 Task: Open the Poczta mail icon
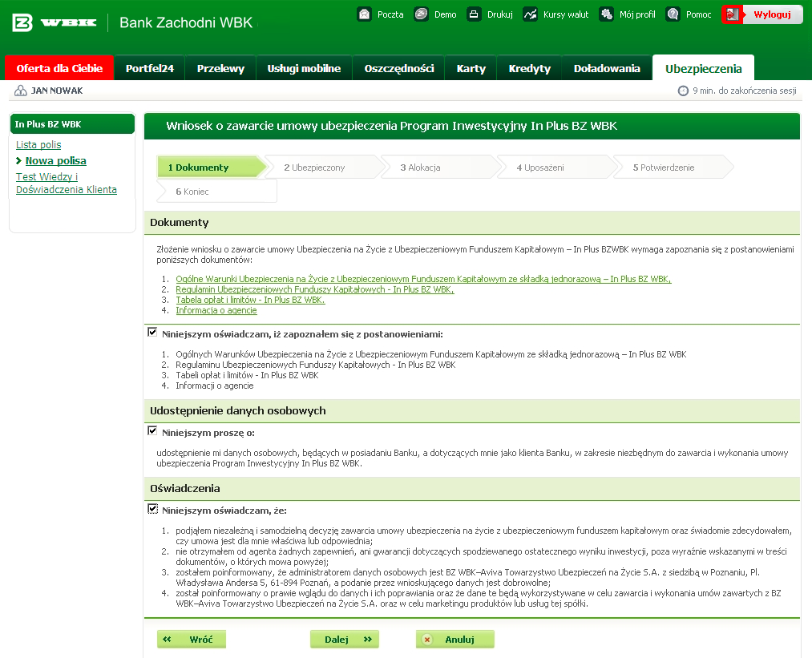point(365,14)
